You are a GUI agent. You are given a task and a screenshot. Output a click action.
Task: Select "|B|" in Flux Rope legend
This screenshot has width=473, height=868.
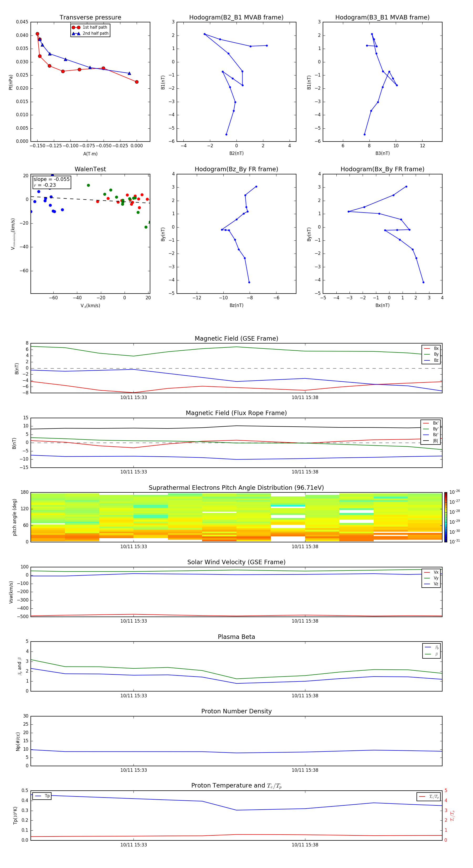coord(431,441)
